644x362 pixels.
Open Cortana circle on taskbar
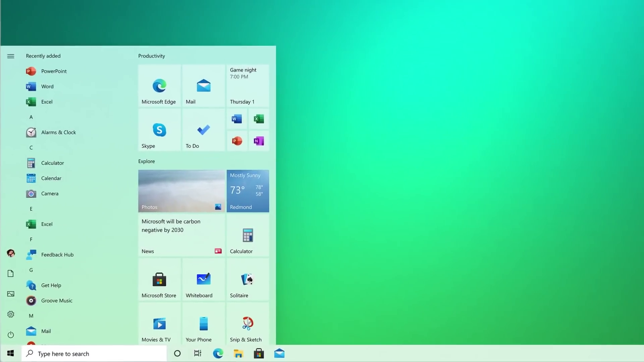tap(177, 353)
